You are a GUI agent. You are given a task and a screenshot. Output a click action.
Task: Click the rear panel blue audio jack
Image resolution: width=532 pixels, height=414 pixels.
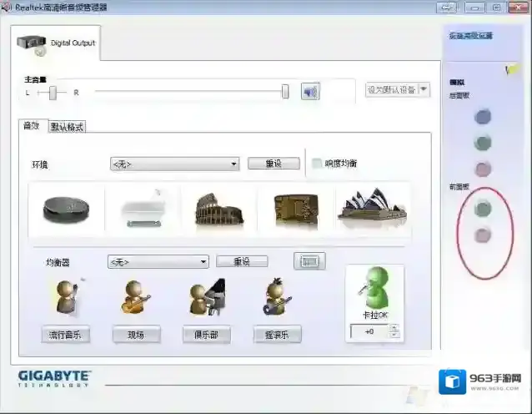click(x=483, y=118)
